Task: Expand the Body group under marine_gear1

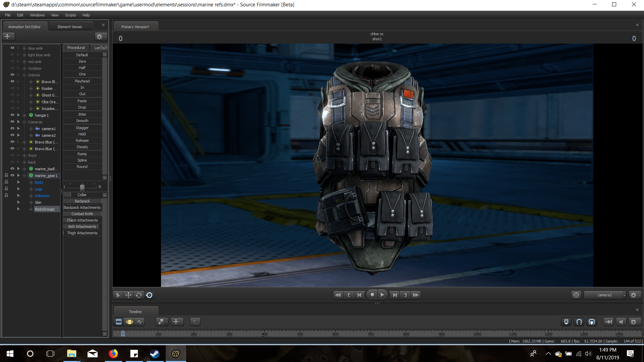Action: click(31, 182)
